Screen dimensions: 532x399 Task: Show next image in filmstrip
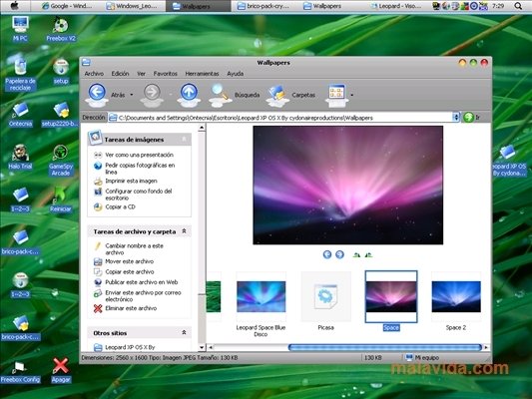(339, 254)
